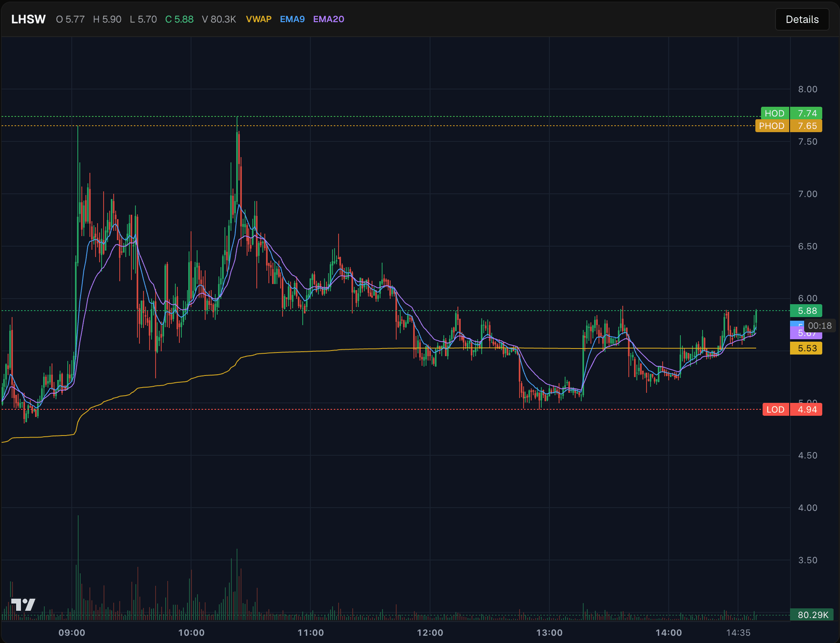
Task: Click the current price 5.88 label
Action: point(806,311)
